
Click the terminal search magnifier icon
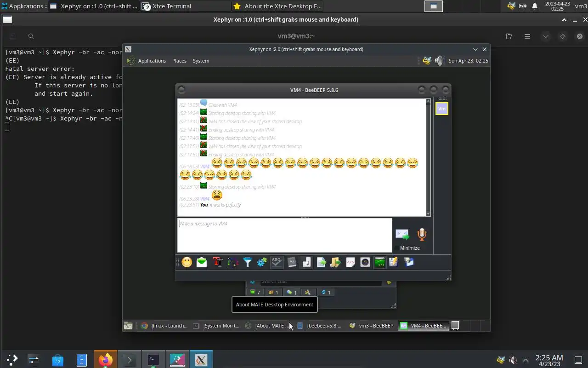point(31,36)
